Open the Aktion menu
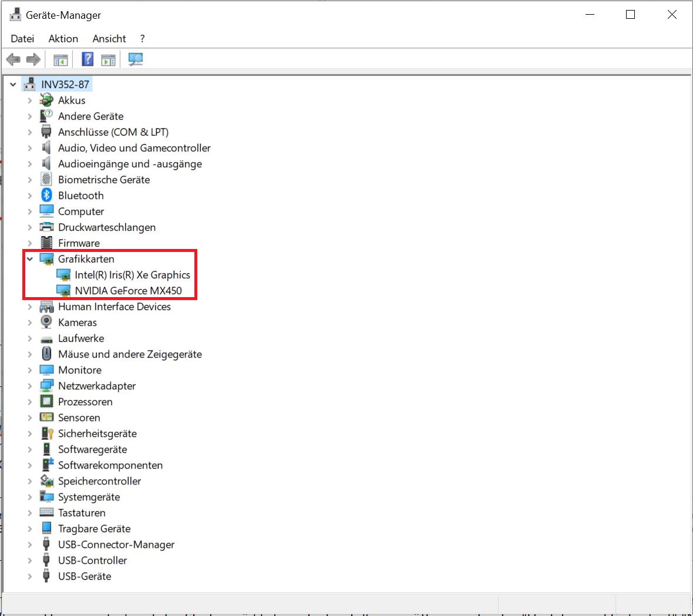Viewport: 693px width, 616px height. click(63, 38)
